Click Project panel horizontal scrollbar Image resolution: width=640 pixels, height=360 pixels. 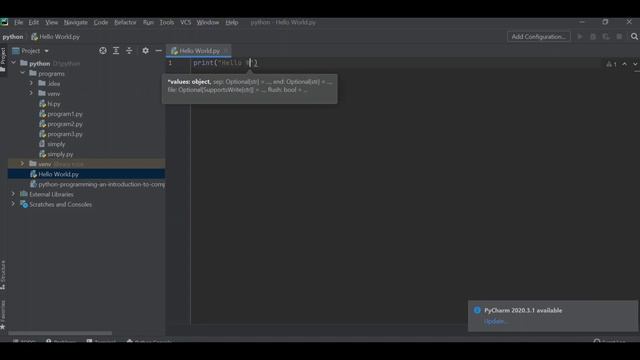[60, 333]
